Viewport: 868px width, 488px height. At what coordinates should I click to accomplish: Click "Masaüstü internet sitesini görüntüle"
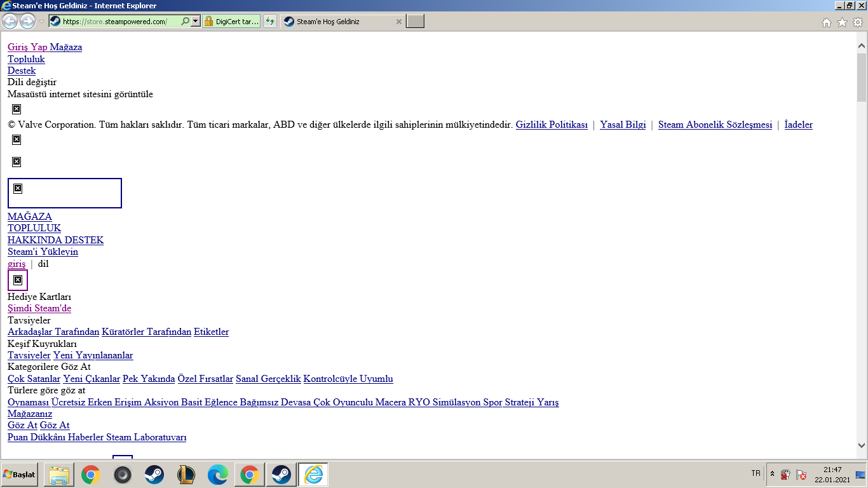click(80, 95)
